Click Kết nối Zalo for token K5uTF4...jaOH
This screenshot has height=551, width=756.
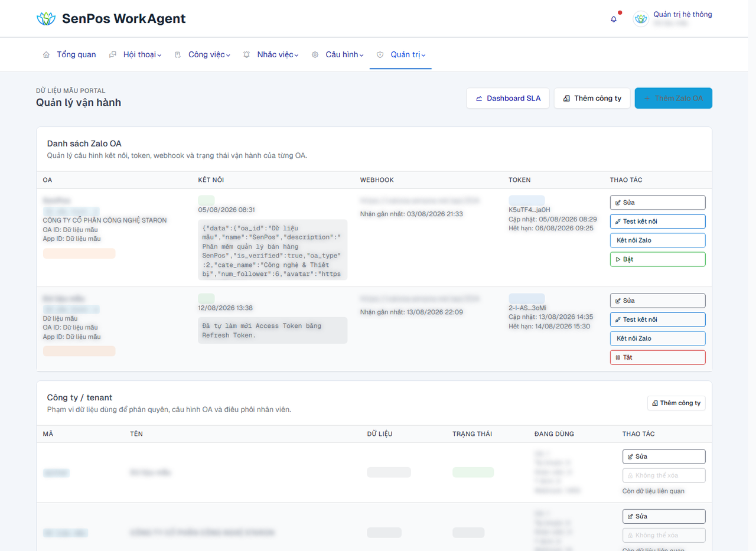point(657,240)
